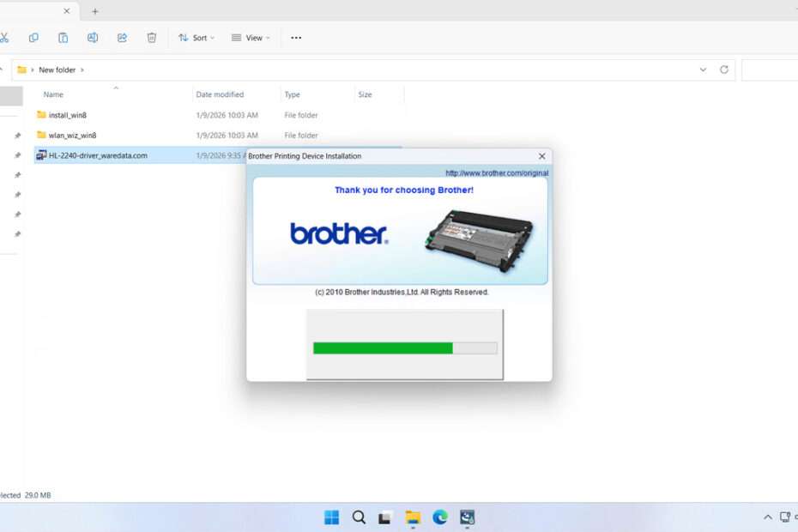
Task: Expand the hidden icons in the system tray
Action: click(x=768, y=517)
